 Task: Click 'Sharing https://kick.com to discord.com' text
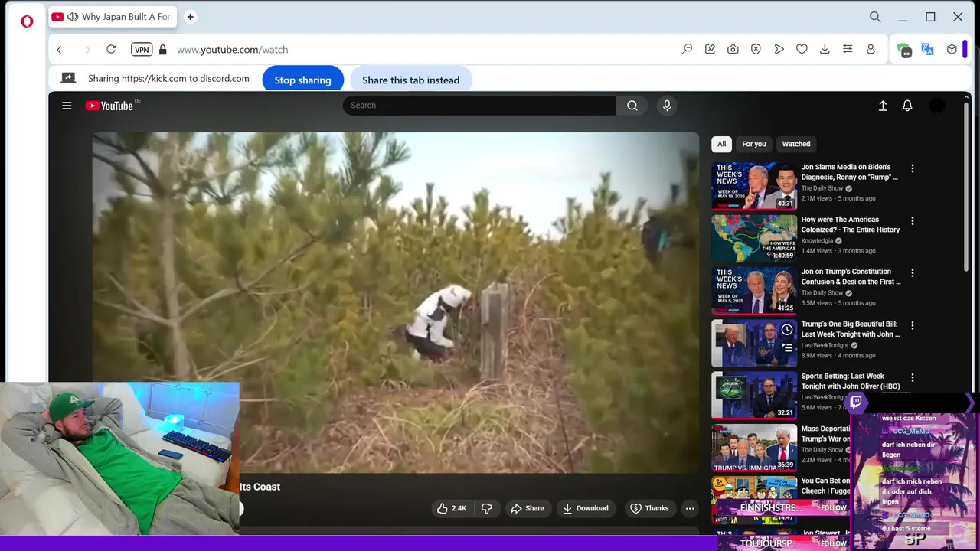168,78
